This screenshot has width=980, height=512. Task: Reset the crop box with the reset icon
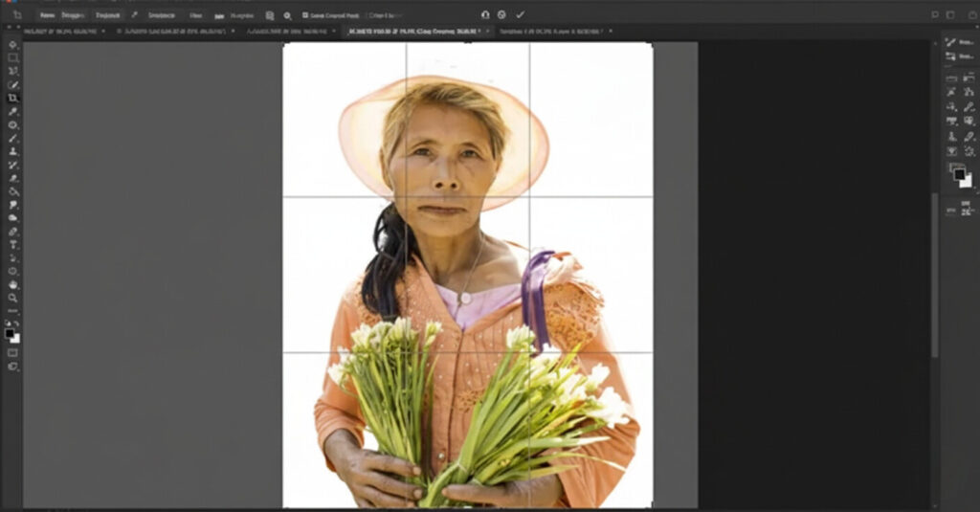[485, 14]
